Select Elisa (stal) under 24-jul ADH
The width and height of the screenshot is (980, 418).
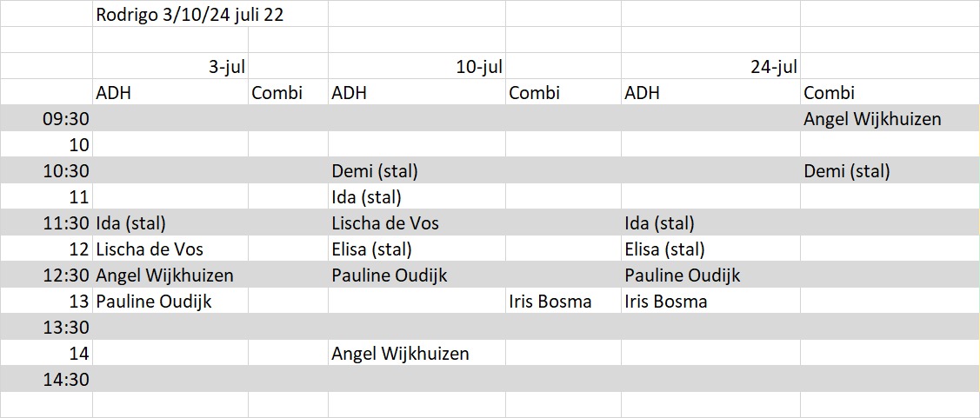coord(664,249)
